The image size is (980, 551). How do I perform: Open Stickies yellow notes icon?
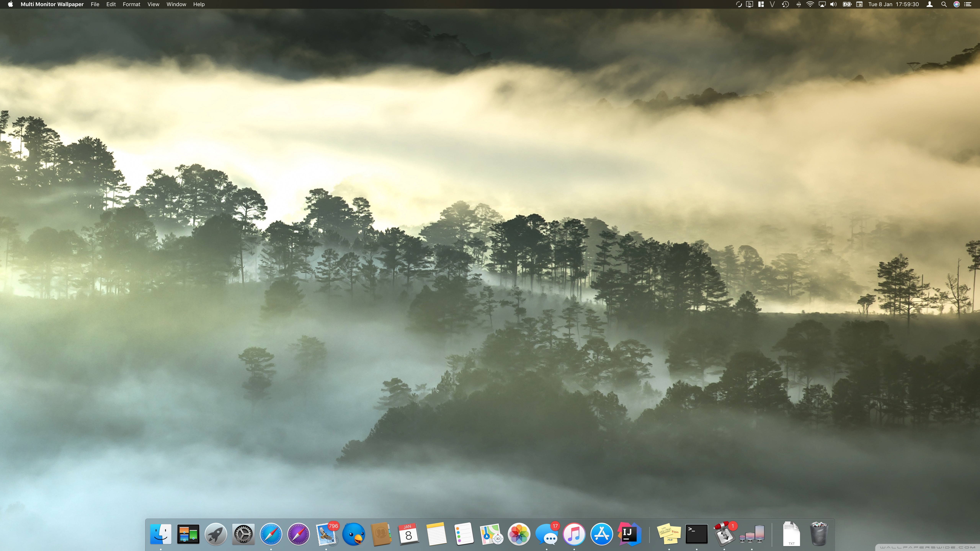(x=669, y=534)
